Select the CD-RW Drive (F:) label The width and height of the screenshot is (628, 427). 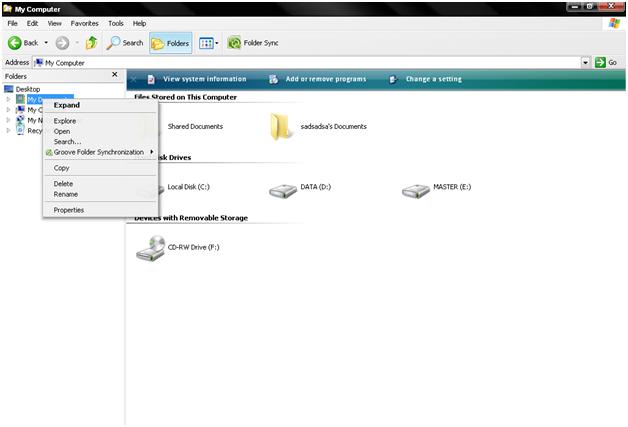[x=193, y=248]
